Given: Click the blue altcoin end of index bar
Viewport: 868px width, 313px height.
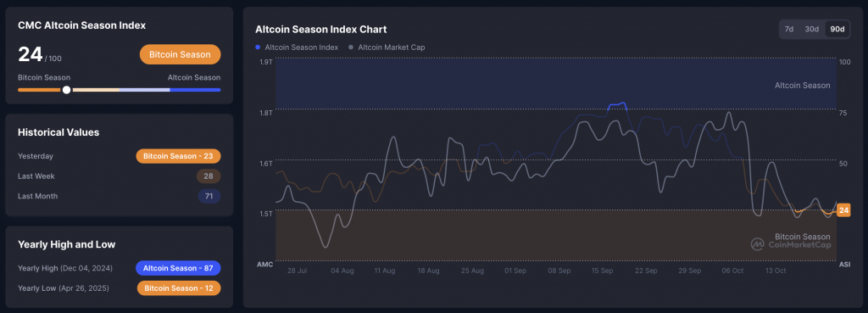Looking at the screenshot, I should click(195, 90).
